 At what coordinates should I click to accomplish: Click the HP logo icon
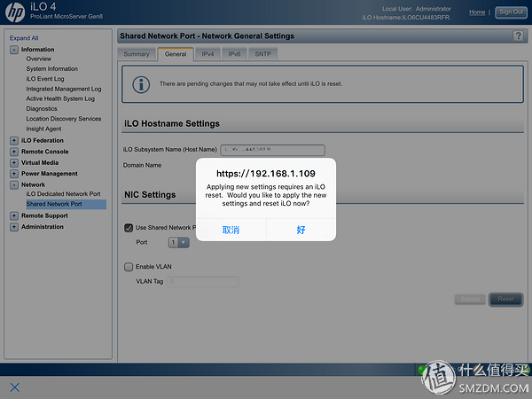point(15,12)
